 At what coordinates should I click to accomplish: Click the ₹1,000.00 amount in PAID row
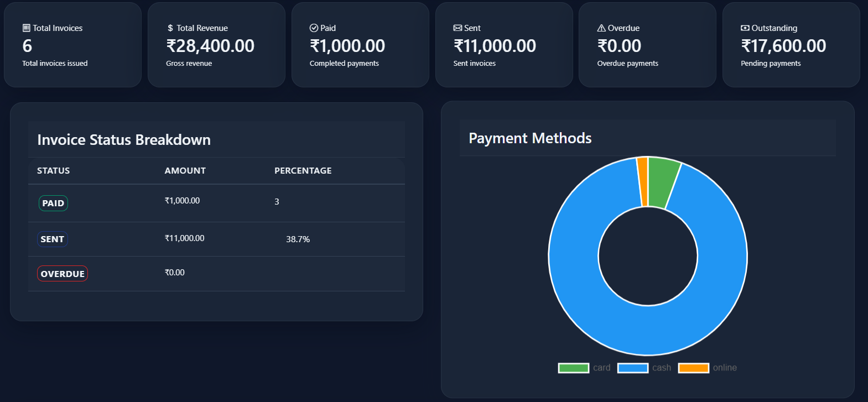pyautogui.click(x=182, y=201)
